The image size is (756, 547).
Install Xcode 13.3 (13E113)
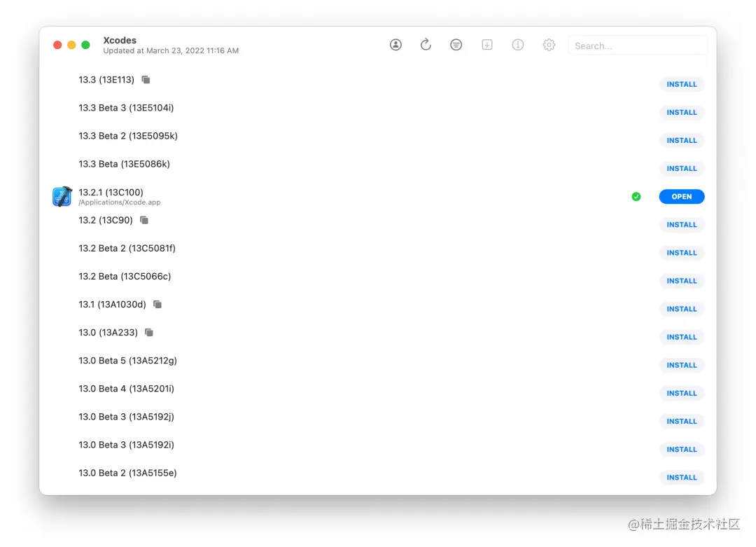tap(681, 85)
